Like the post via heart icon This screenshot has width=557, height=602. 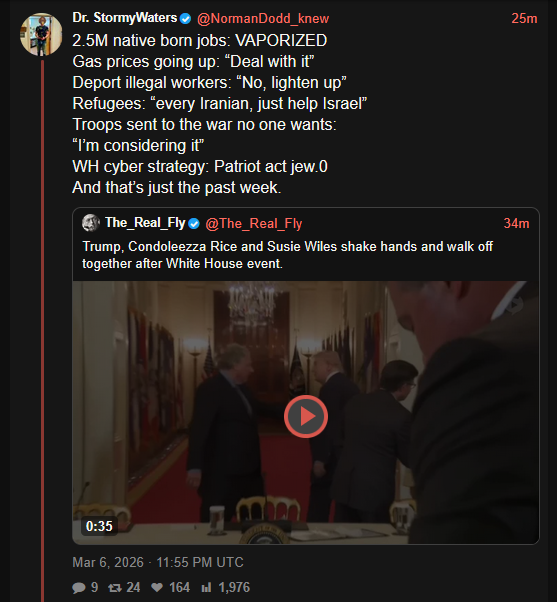point(157,587)
